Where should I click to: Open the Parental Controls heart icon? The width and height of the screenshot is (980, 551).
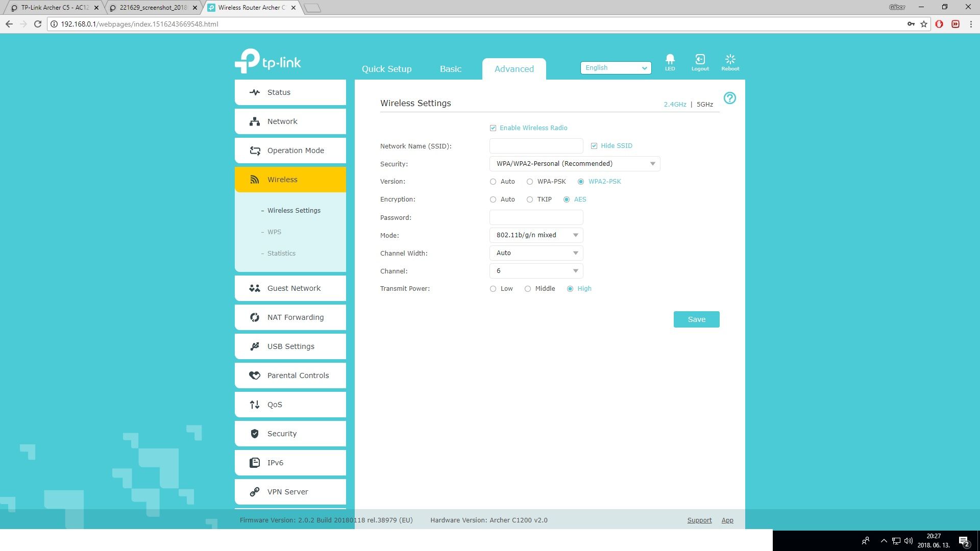tap(254, 375)
